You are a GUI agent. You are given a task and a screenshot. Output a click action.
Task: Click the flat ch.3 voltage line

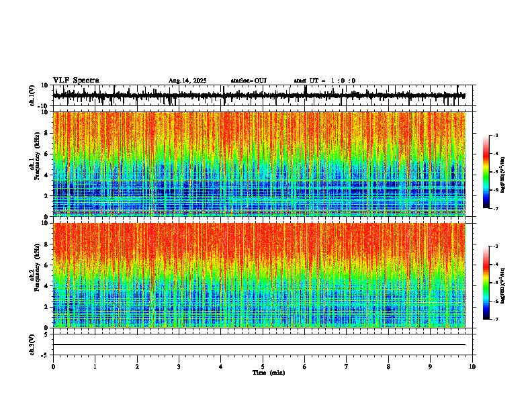259,345
